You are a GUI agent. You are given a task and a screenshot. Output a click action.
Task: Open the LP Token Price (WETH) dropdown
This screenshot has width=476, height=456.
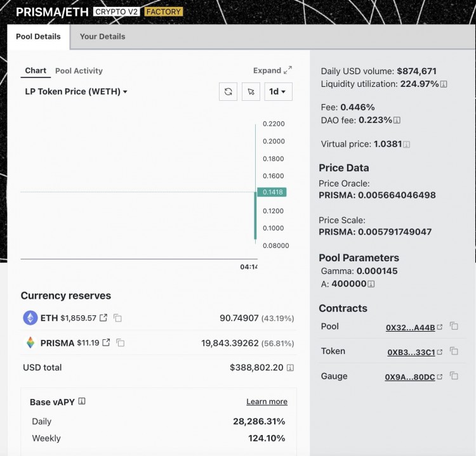76,91
